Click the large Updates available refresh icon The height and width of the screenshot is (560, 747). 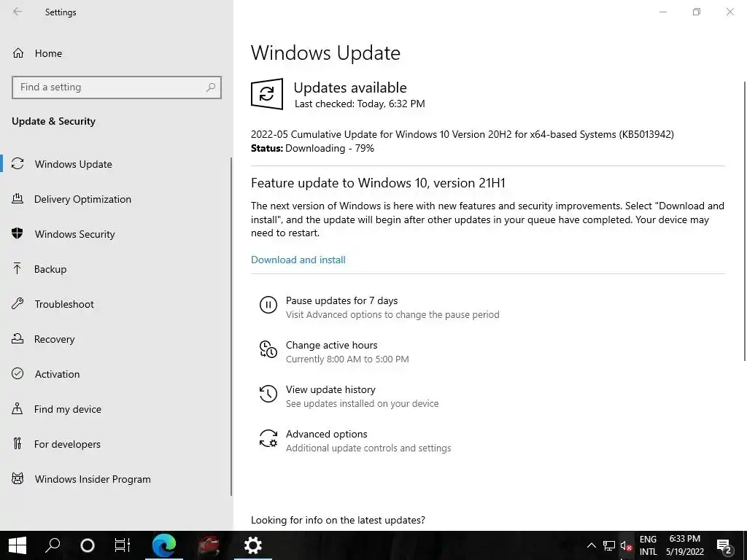click(x=267, y=94)
